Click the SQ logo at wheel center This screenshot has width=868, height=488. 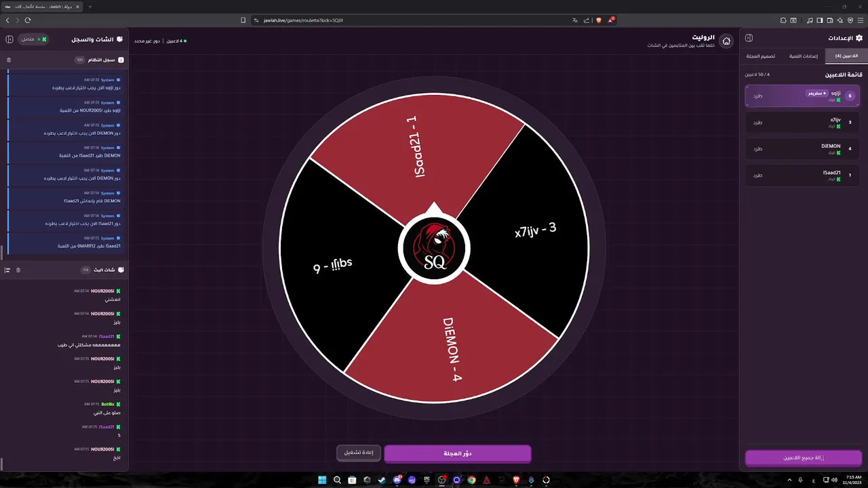(434, 248)
